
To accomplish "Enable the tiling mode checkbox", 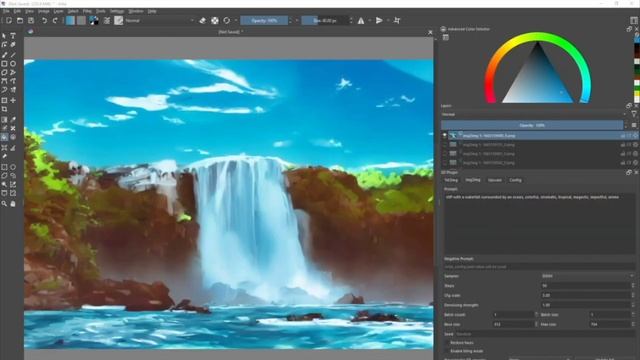I will pyautogui.click(x=447, y=351).
